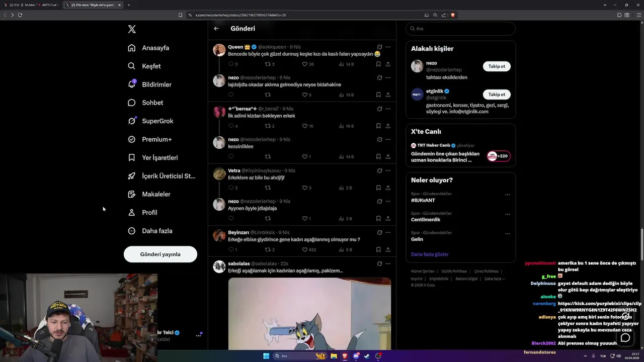The width and height of the screenshot is (644, 362).
Task: Click the X logo in the sidebar
Action: (132, 29)
